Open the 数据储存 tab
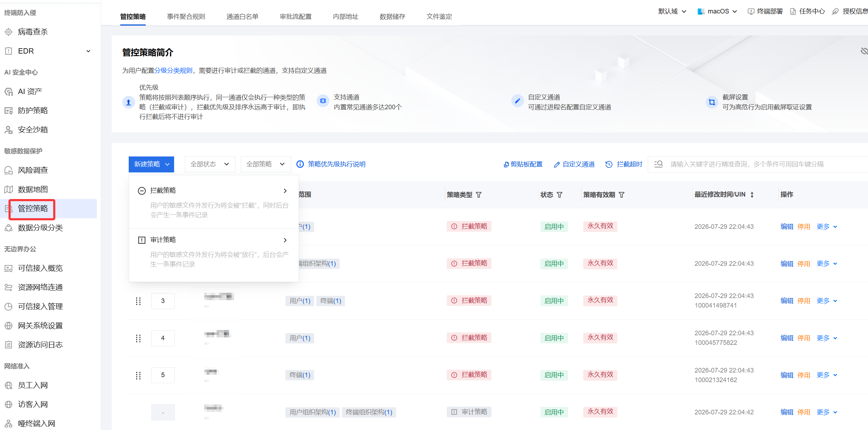The height and width of the screenshot is (430, 868). pyautogui.click(x=393, y=17)
